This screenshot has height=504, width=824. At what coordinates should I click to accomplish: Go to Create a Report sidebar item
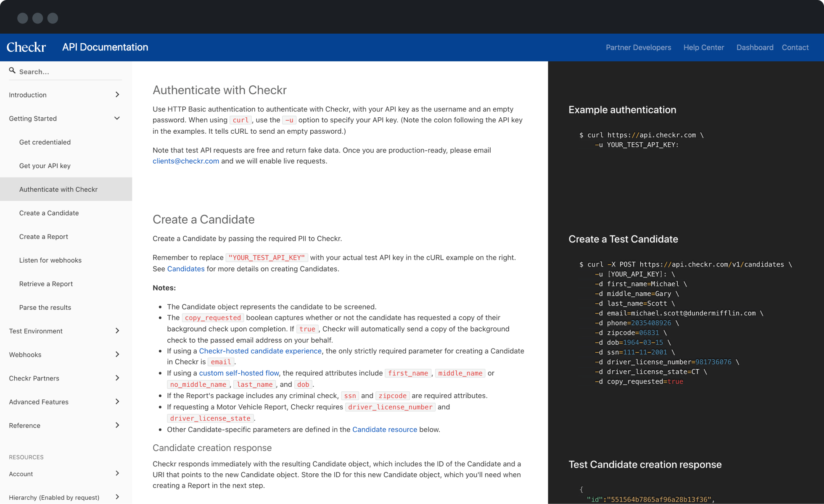44,236
